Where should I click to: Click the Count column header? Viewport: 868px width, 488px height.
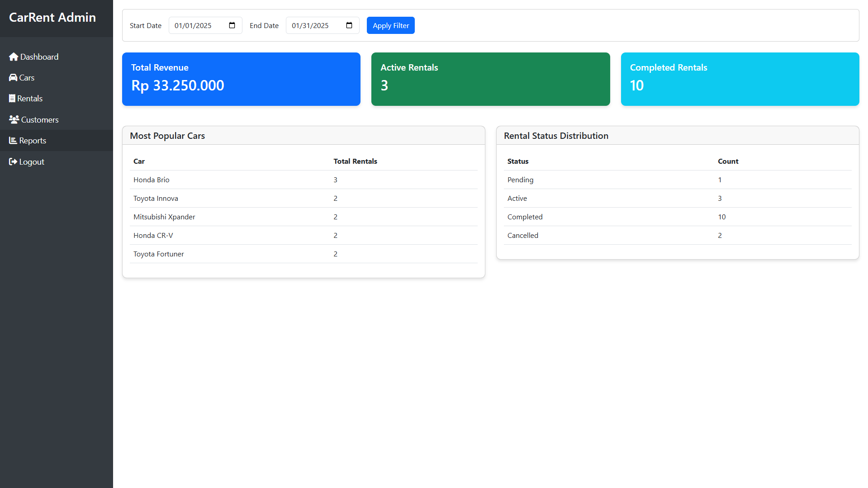pyautogui.click(x=728, y=161)
